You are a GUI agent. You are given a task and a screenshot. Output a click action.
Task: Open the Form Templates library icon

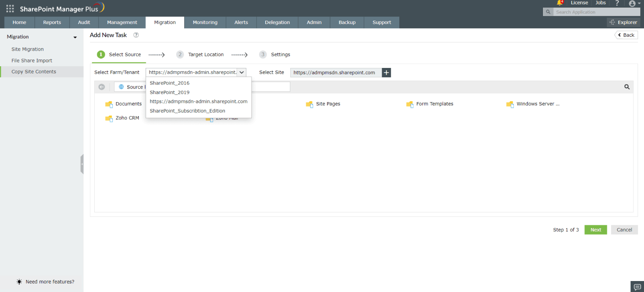410,104
